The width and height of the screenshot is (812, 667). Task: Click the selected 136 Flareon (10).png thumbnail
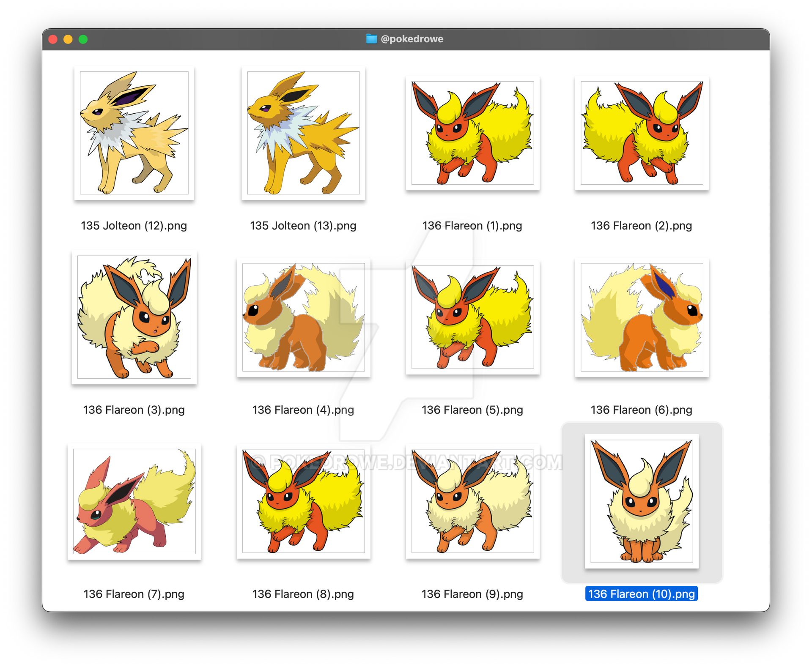click(x=642, y=501)
